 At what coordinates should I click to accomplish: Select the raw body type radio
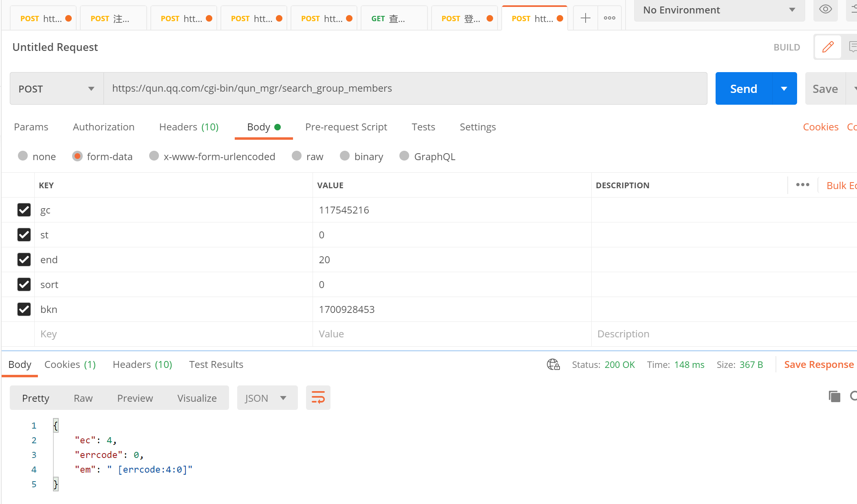coord(297,156)
